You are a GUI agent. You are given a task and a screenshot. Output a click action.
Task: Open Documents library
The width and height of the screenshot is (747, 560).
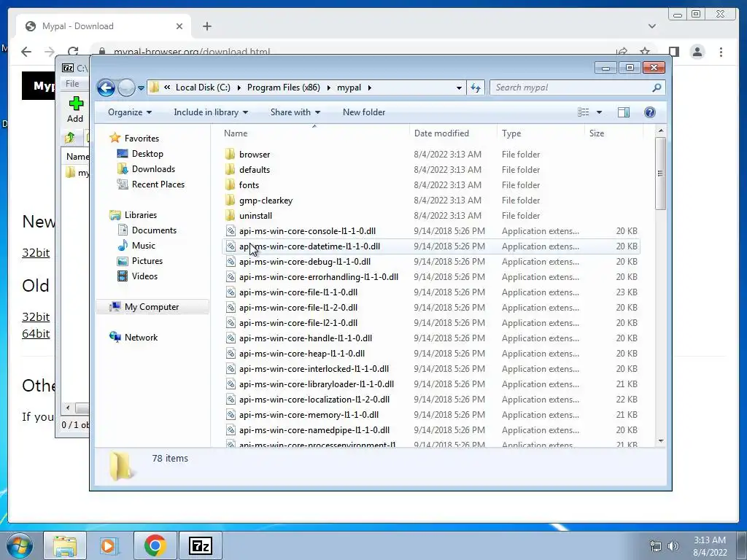(x=154, y=230)
